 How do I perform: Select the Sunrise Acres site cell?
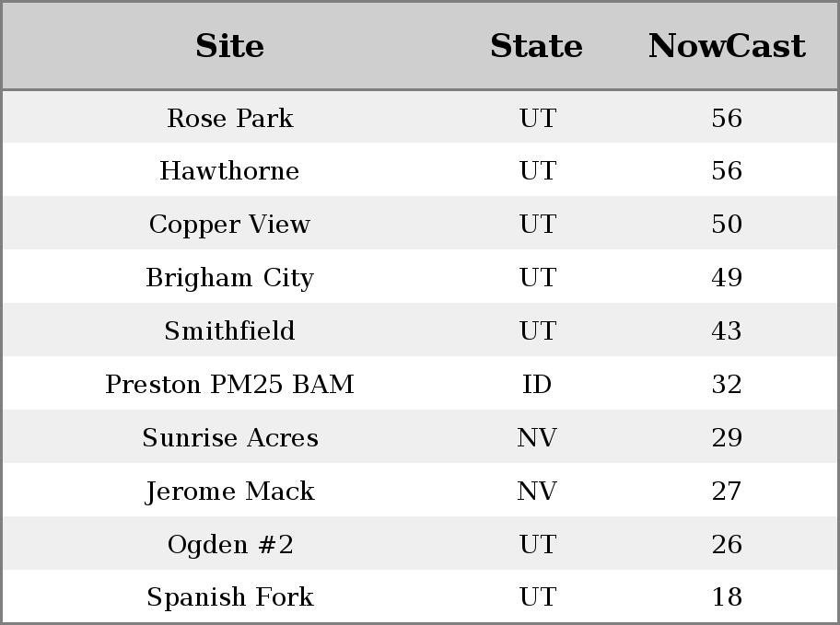click(x=229, y=438)
